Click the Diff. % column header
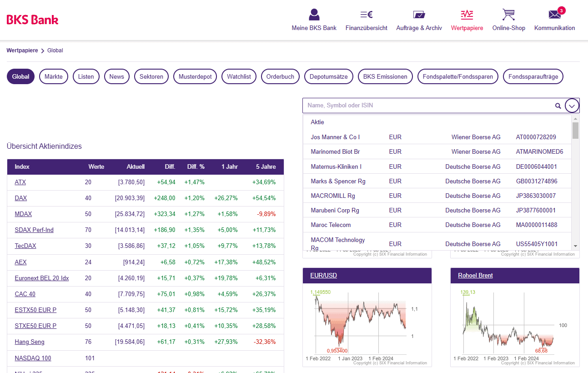588x373 pixels. [196, 166]
